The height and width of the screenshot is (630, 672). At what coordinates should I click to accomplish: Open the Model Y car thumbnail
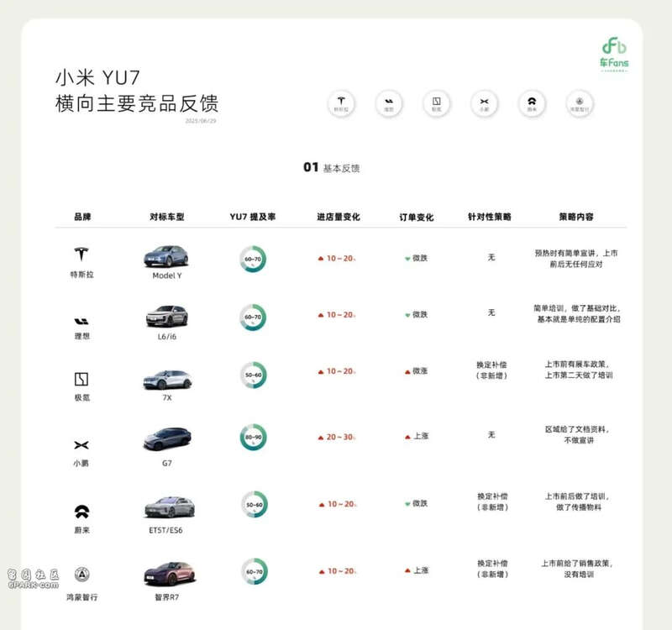click(x=166, y=256)
